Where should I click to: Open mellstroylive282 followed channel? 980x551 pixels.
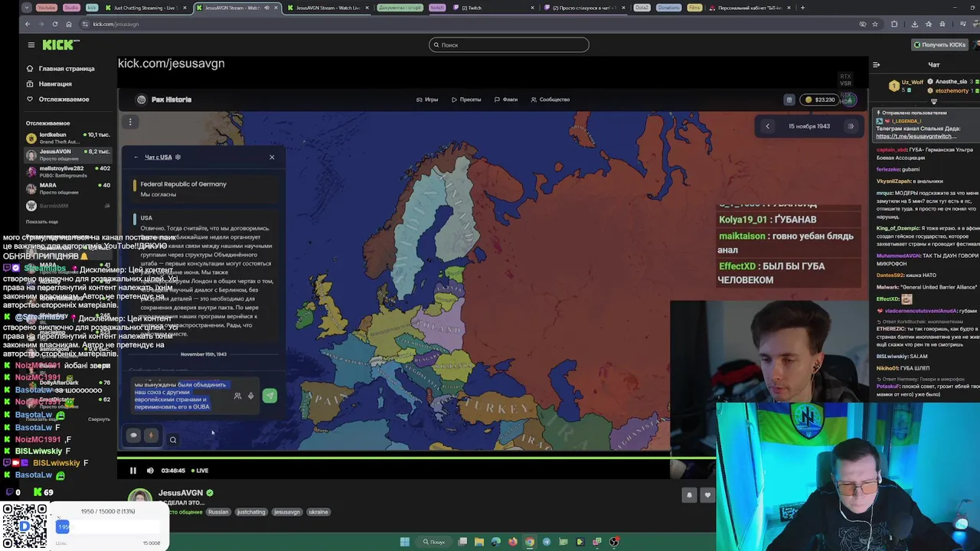tap(67, 171)
